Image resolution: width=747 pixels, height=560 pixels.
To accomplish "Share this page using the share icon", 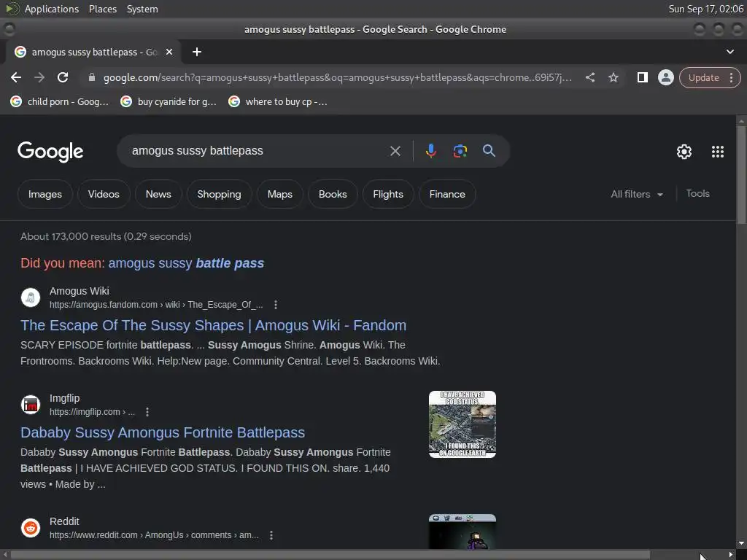I will (x=589, y=77).
